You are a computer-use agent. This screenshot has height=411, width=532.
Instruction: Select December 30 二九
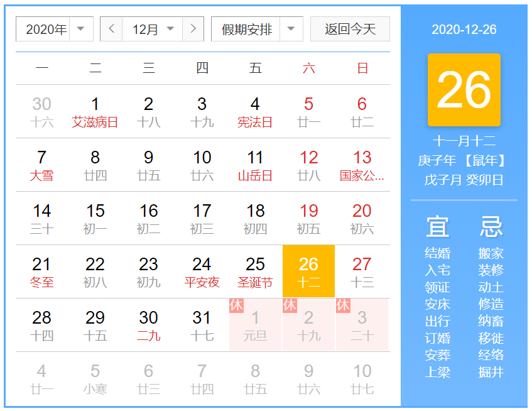point(149,325)
